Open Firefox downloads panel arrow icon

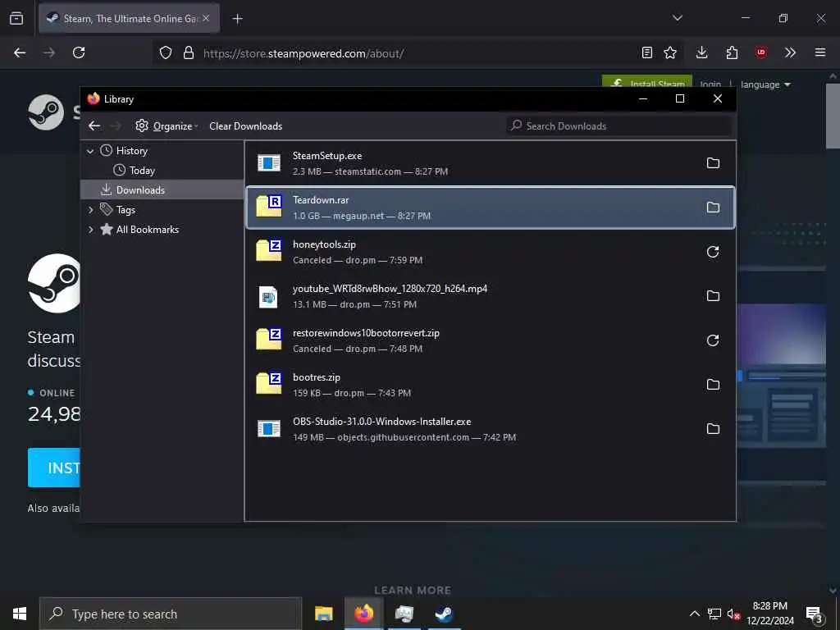click(x=702, y=52)
